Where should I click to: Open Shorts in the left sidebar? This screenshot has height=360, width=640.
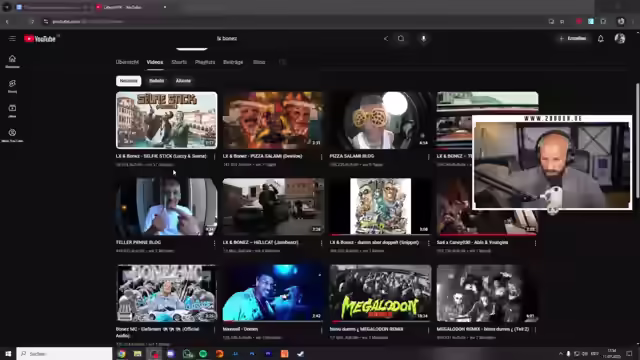(x=12, y=86)
